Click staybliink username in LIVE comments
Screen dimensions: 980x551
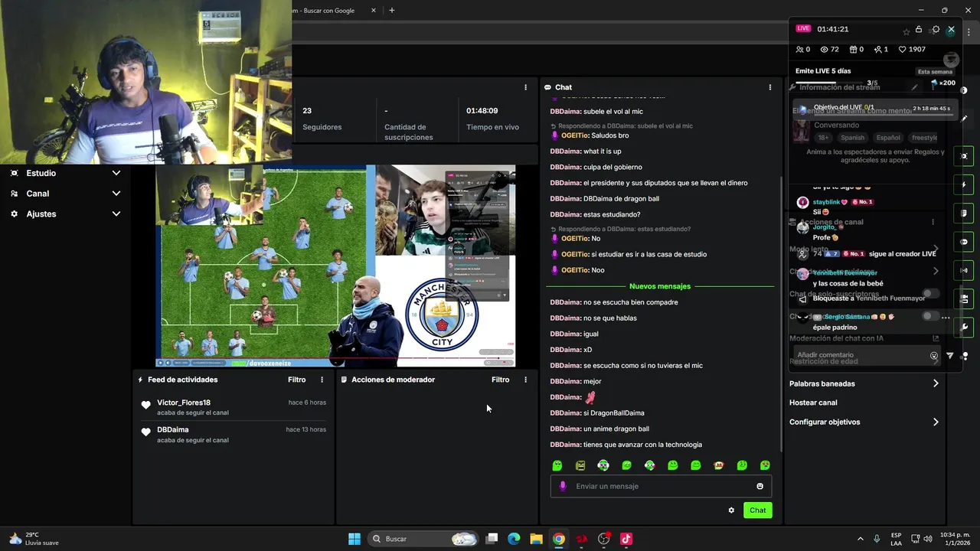coord(826,202)
